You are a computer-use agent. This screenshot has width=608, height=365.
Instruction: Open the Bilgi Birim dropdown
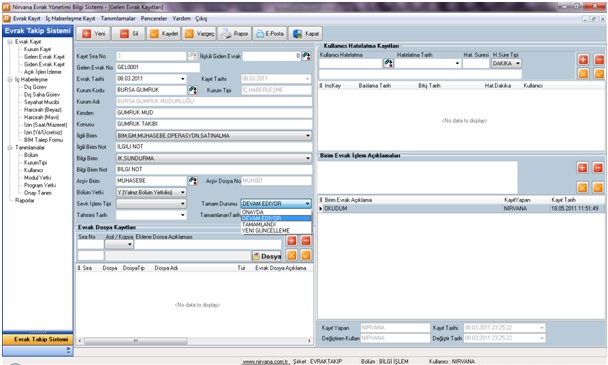click(x=308, y=158)
